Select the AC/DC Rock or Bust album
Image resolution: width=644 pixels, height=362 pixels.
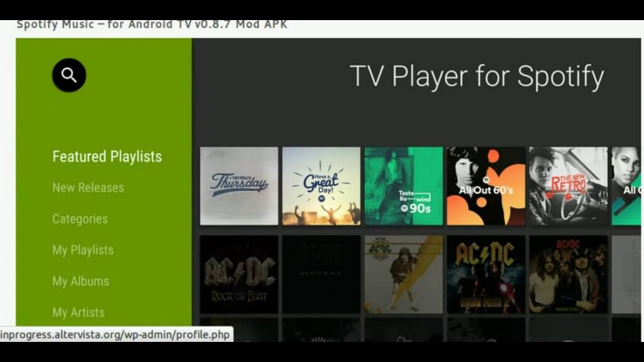tap(239, 274)
